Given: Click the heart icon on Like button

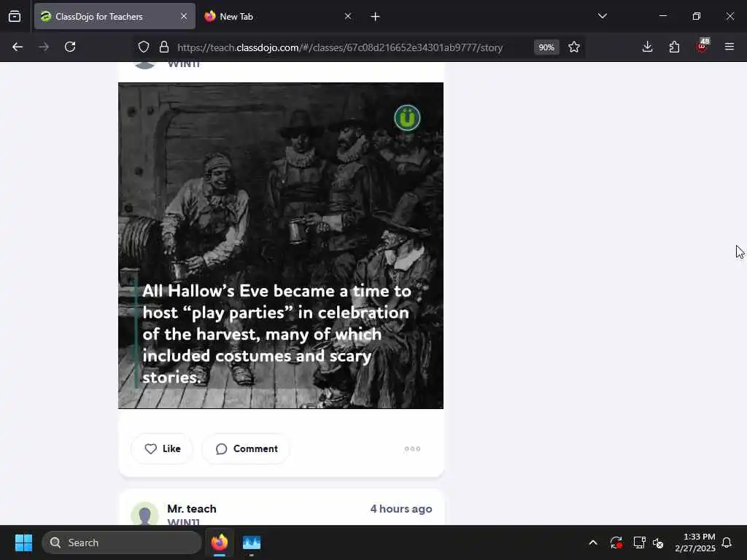Looking at the screenshot, I should point(150,448).
